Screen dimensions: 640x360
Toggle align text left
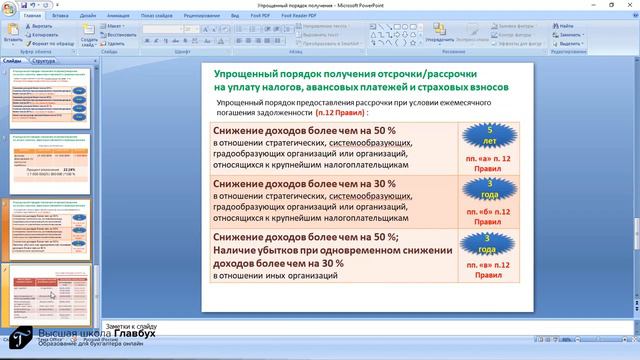tap(239, 41)
